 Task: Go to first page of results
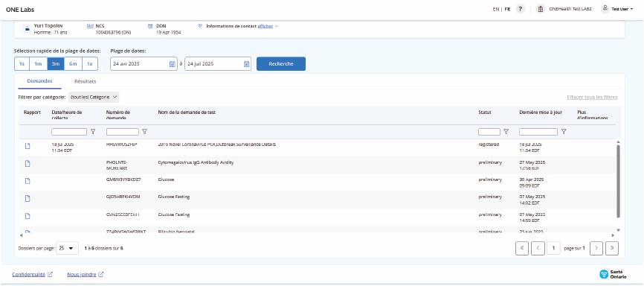coord(522,248)
